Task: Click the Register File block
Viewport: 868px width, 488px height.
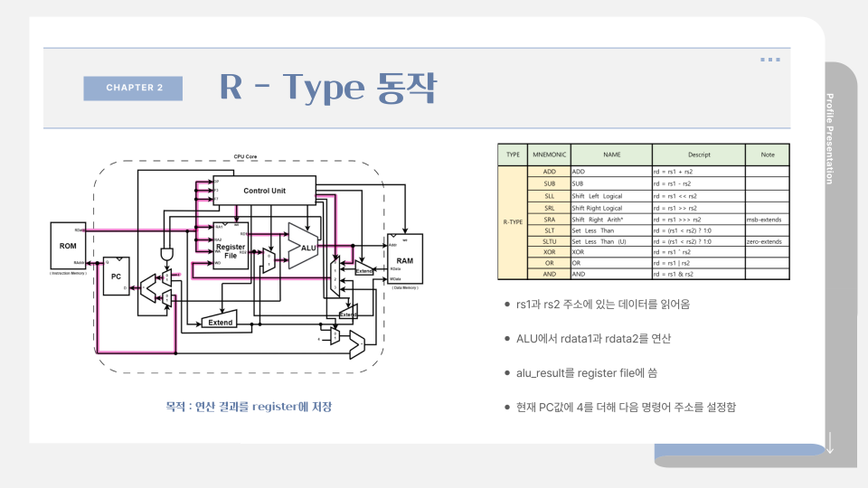Action: (231, 246)
